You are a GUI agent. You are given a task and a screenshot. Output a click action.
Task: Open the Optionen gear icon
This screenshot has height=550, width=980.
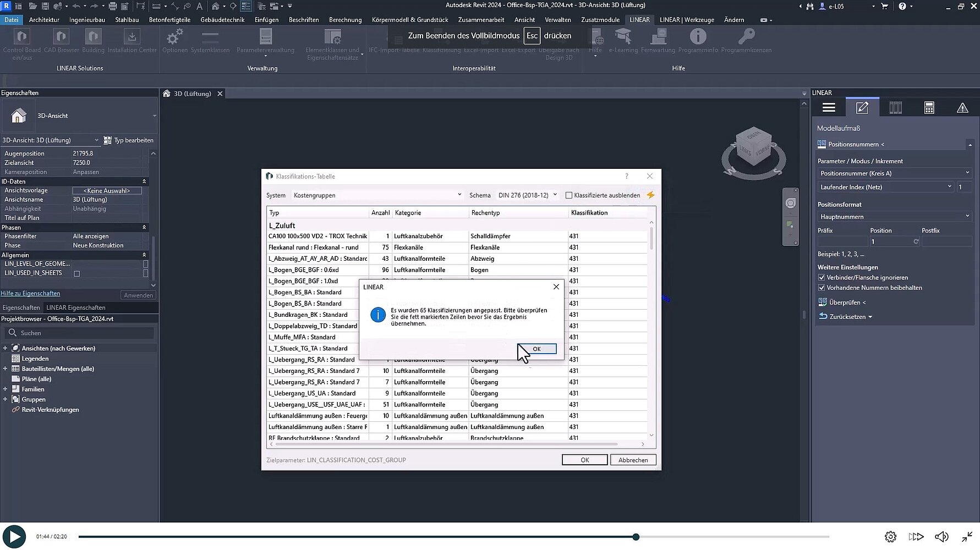tap(175, 37)
